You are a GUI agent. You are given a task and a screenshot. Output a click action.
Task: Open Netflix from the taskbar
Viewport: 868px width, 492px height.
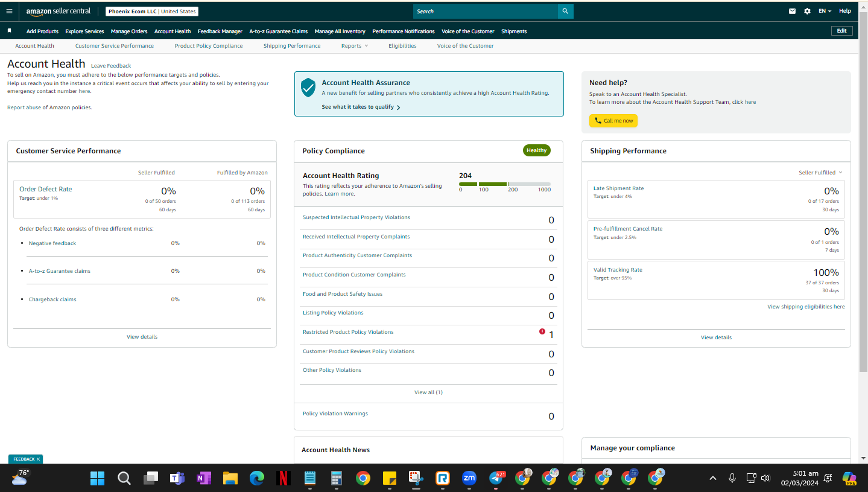tap(283, 479)
